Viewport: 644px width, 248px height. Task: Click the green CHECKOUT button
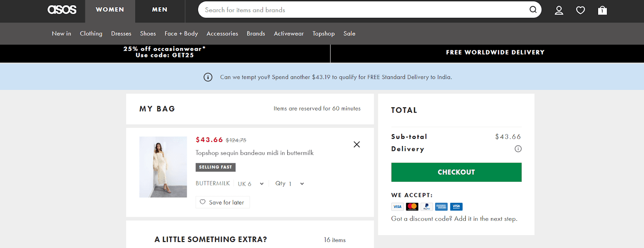[x=456, y=172]
